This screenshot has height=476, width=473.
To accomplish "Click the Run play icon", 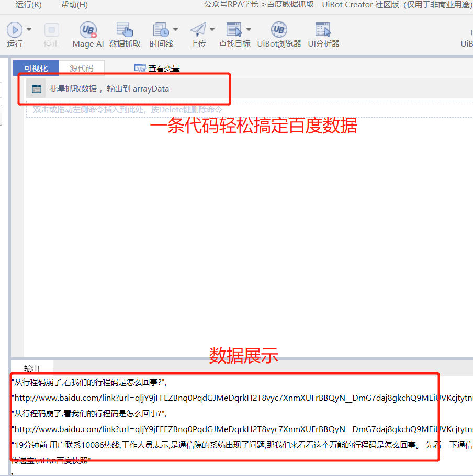I will point(15,30).
